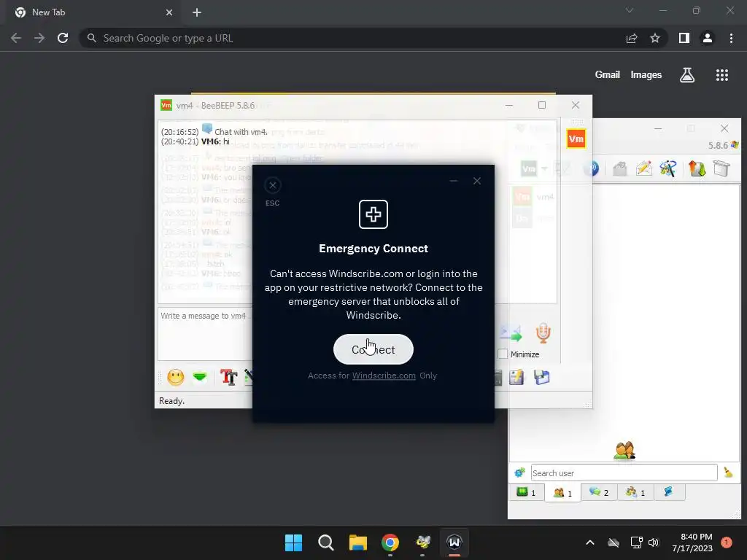Open the BeeBEEP network tools icon
This screenshot has width=747, height=560.
click(x=668, y=168)
